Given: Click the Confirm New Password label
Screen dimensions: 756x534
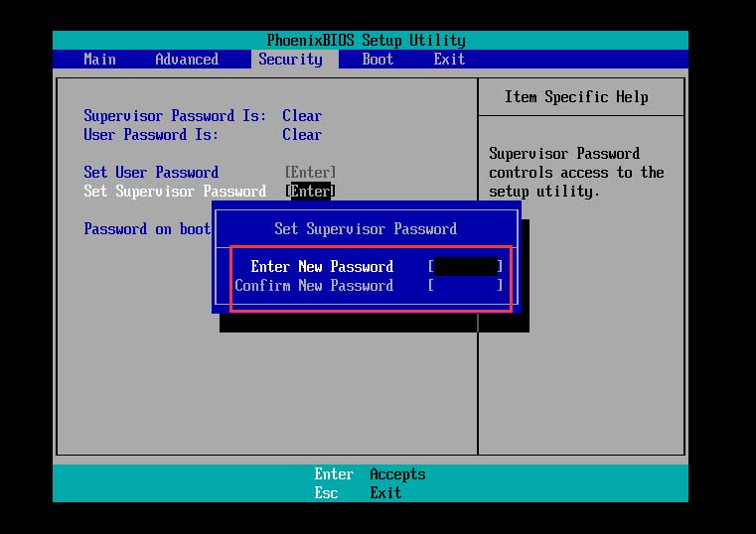Looking at the screenshot, I should coord(314,286).
